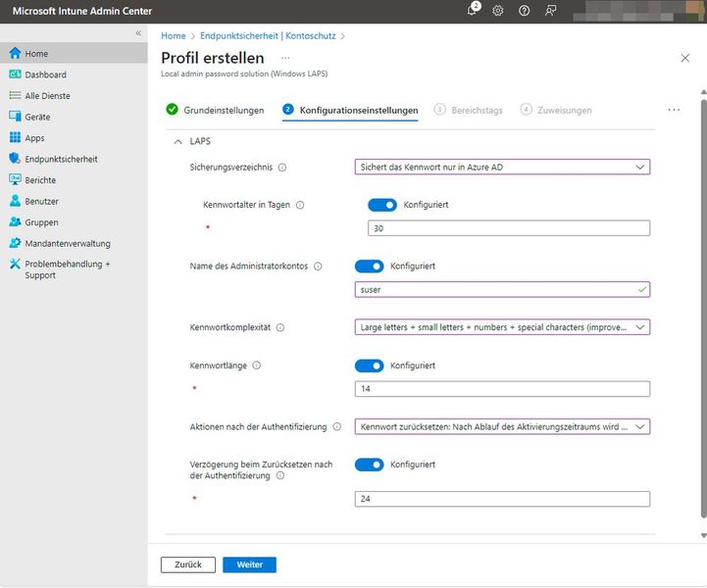Open the notifications bell icon
This screenshot has width=707, height=588.
pyautogui.click(x=473, y=10)
